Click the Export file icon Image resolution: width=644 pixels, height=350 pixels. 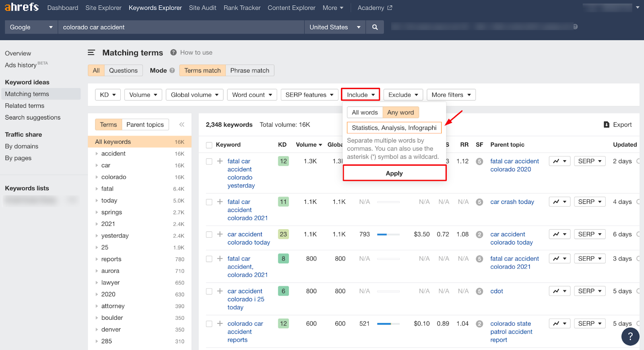(607, 124)
